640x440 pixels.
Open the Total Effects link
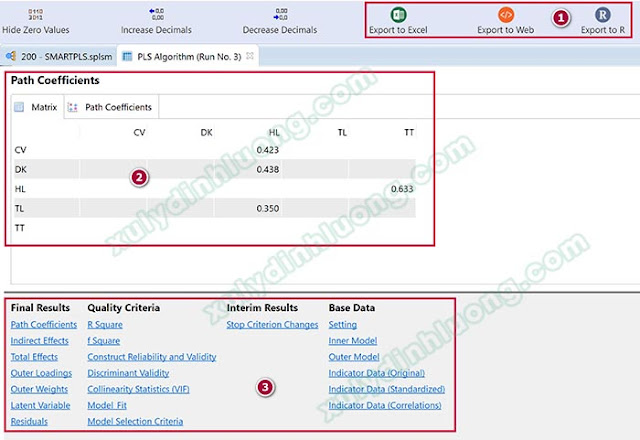34,357
